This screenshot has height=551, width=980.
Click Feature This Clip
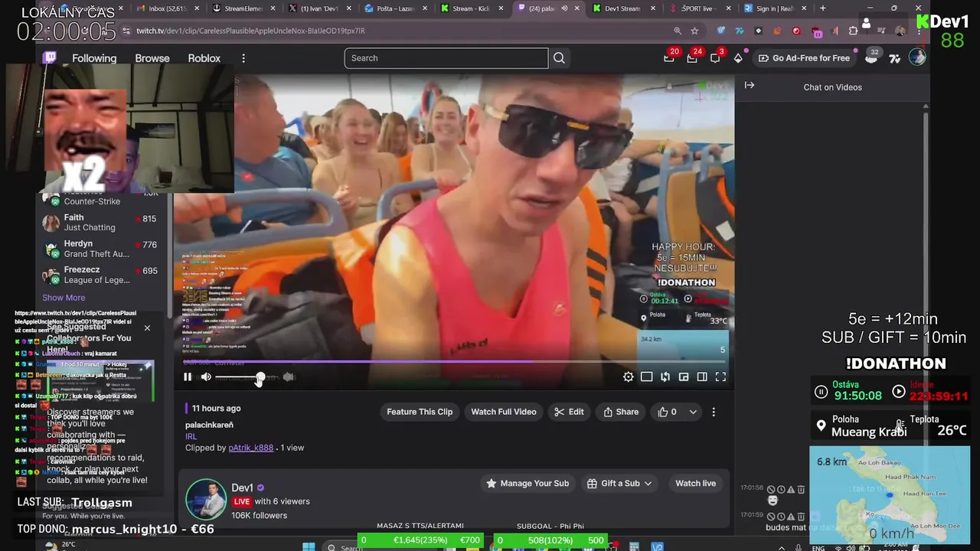tap(420, 412)
